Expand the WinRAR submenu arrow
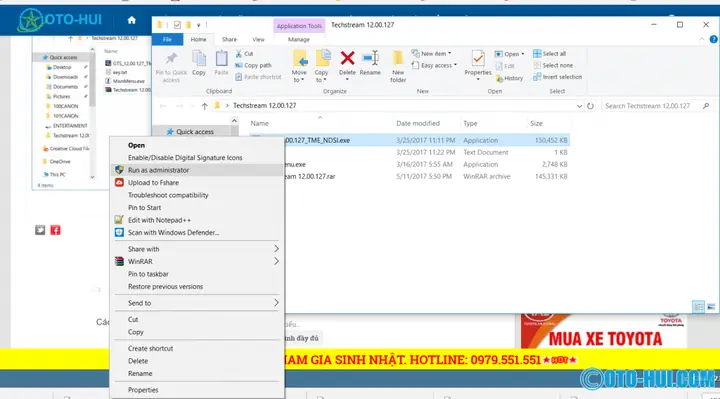Viewport: 720px width, 399px height. pos(276,261)
